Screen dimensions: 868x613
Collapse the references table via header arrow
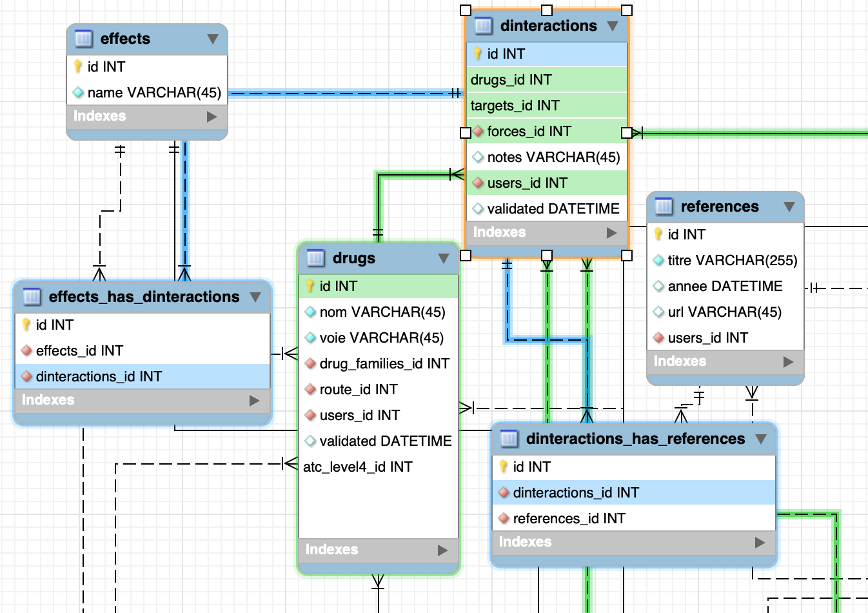coord(789,207)
